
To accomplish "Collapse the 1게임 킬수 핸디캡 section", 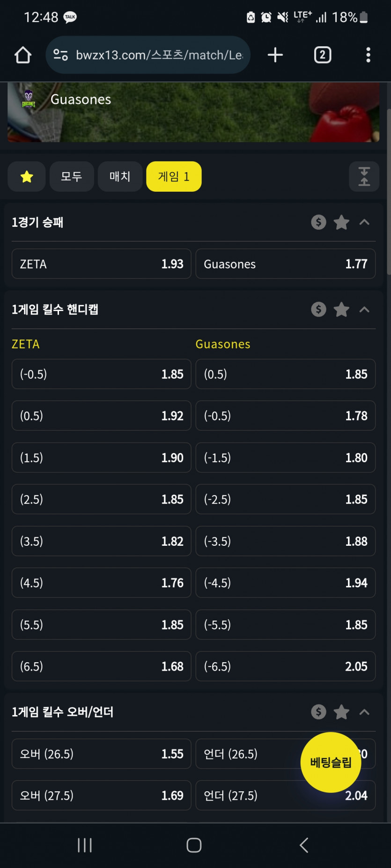I will 364,309.
